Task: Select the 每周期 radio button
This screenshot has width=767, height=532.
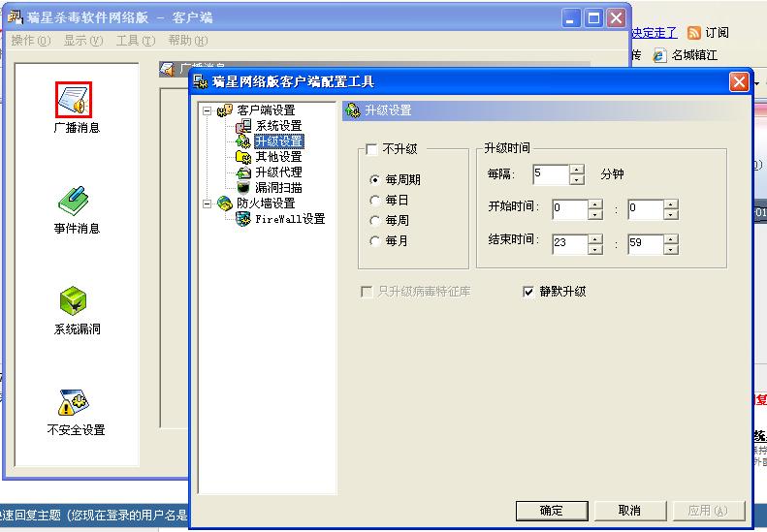Action: [374, 180]
